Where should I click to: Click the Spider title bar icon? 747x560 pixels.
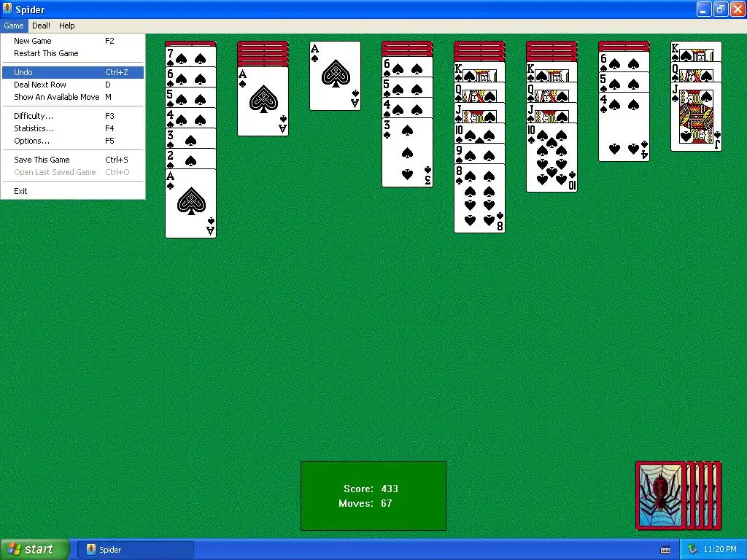click(x=7, y=9)
